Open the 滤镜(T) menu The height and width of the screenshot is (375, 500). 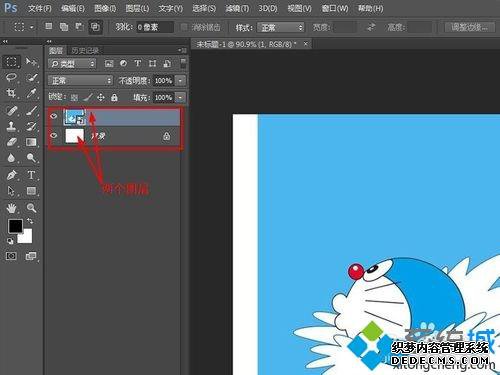pyautogui.click(x=237, y=8)
